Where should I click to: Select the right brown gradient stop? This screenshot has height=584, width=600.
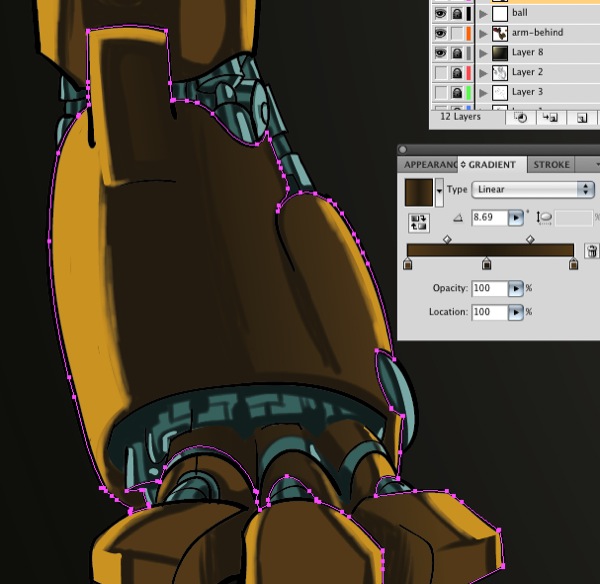pos(573,264)
